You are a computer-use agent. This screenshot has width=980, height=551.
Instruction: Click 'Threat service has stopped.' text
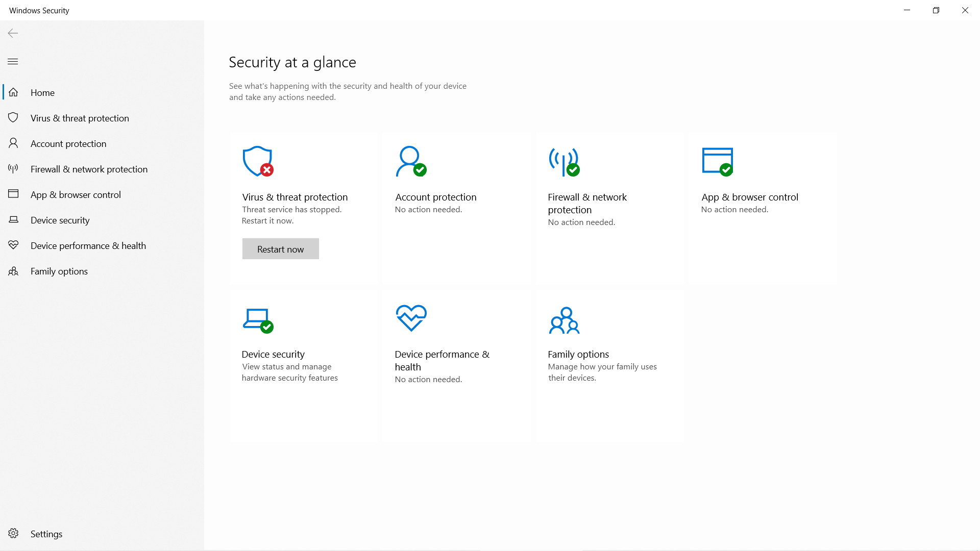(x=292, y=209)
